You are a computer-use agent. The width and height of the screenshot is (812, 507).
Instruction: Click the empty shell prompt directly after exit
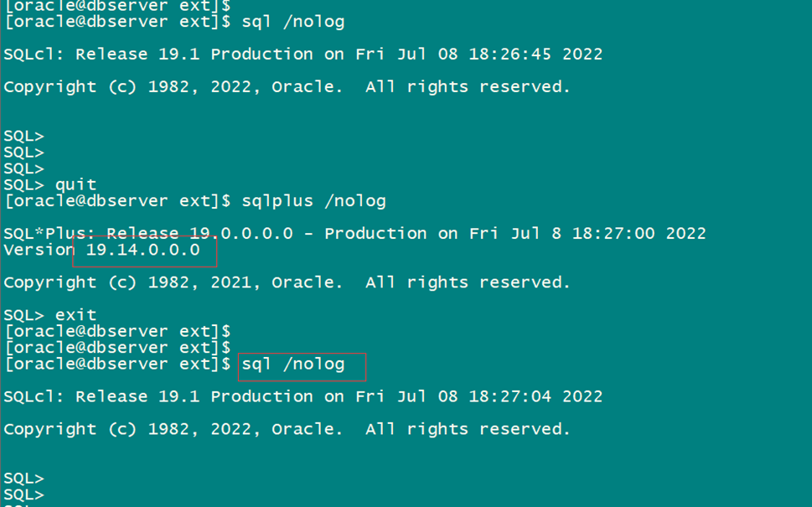click(117, 332)
